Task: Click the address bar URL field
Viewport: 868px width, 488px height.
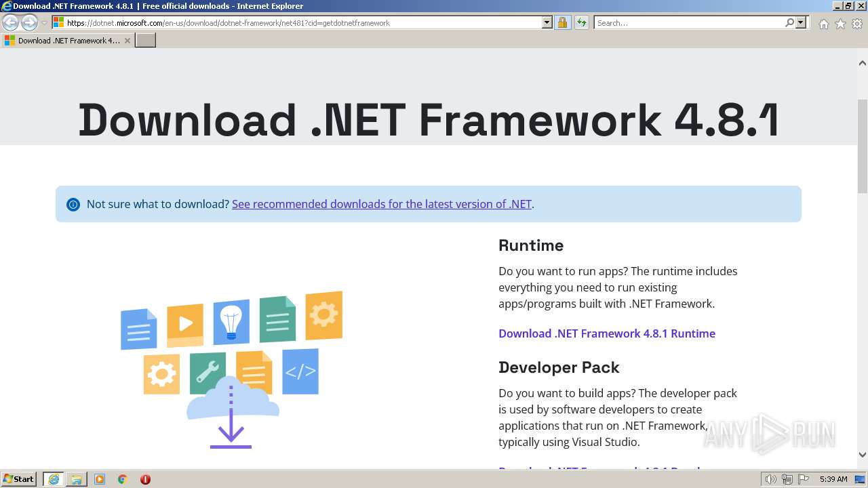Action: point(304,23)
